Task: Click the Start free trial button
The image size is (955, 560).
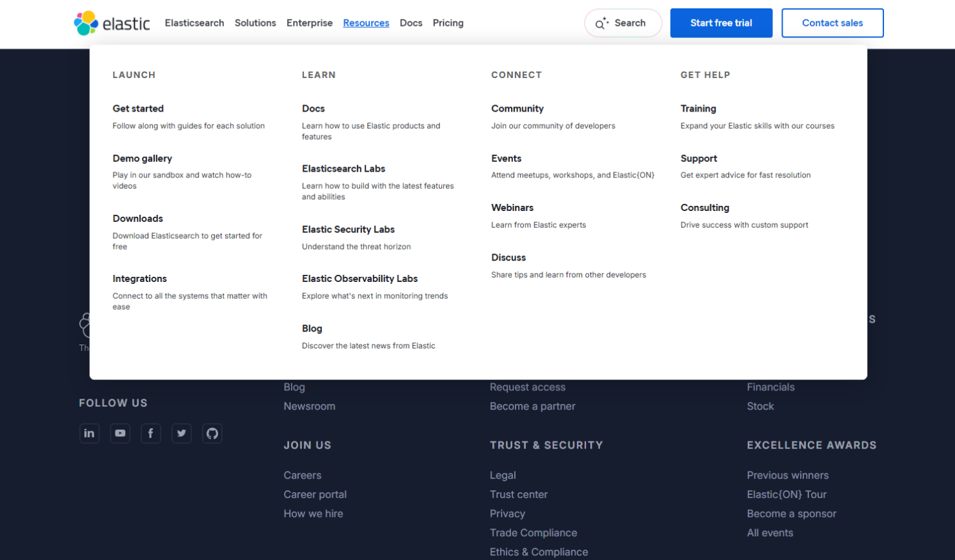Action: (721, 23)
